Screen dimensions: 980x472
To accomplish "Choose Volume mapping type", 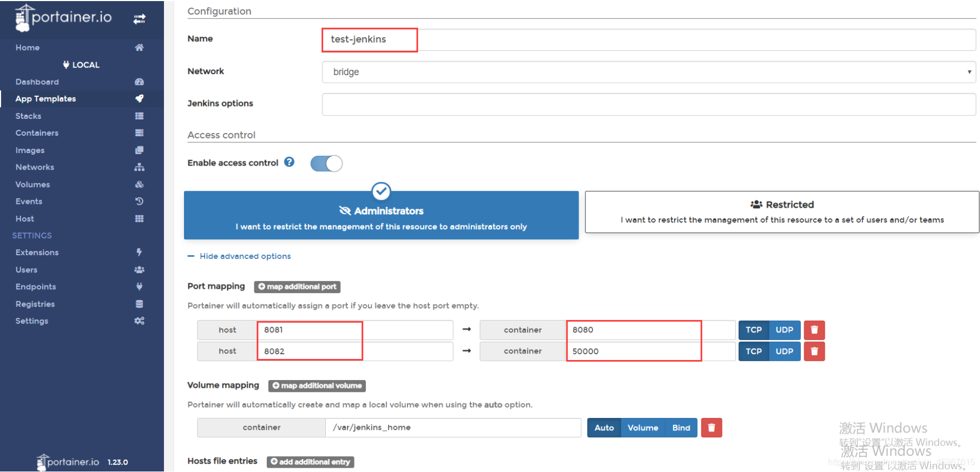I will click(x=643, y=428).
